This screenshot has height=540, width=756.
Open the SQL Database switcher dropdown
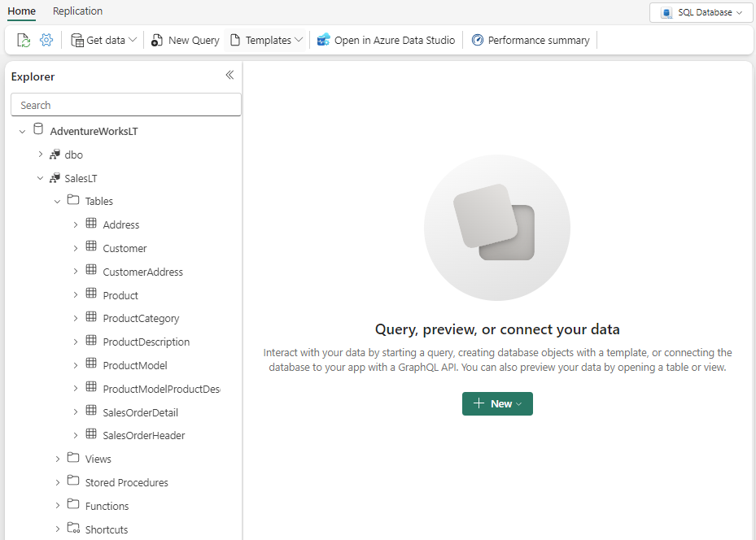701,12
